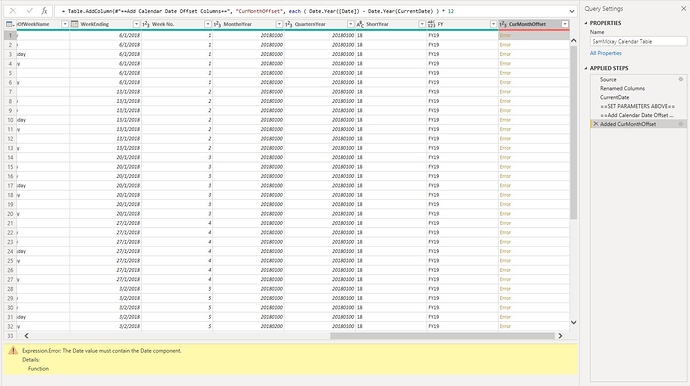Screen dimensions: 690x386
Task: Click the Function detail in error panel
Action: pyautogui.click(x=38, y=369)
